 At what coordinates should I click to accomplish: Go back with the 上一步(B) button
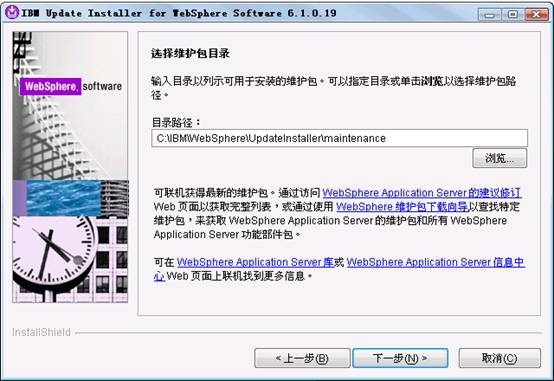click(302, 358)
